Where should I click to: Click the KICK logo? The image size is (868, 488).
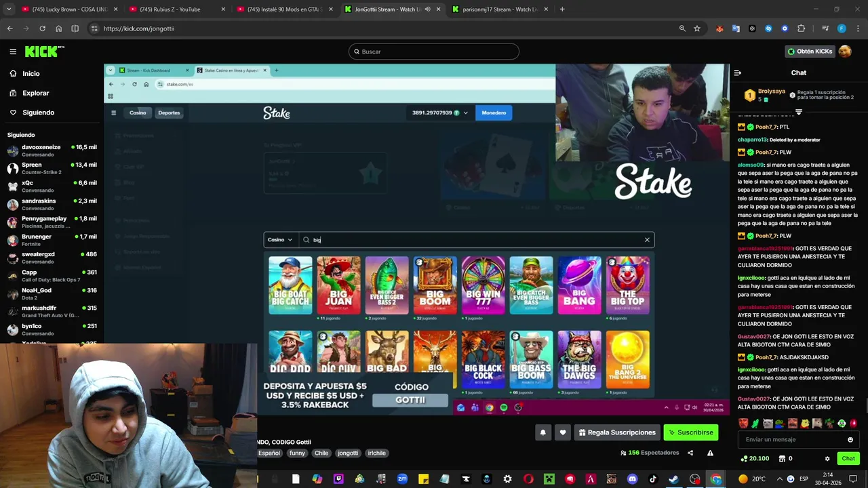pos(44,52)
